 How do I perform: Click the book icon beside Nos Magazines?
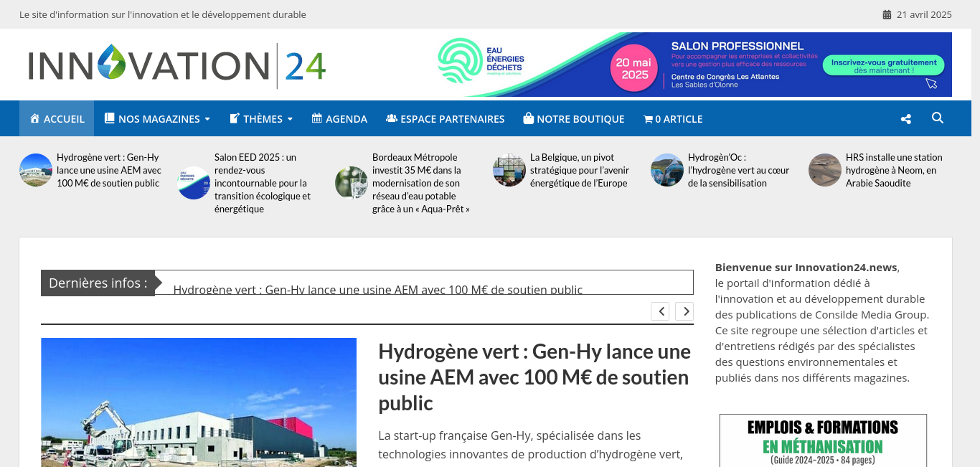pos(110,118)
